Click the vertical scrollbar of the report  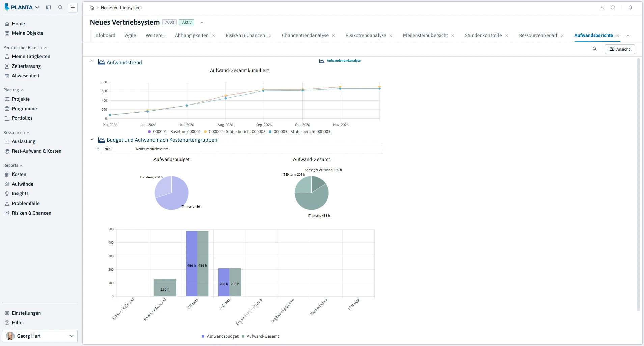pos(638,184)
